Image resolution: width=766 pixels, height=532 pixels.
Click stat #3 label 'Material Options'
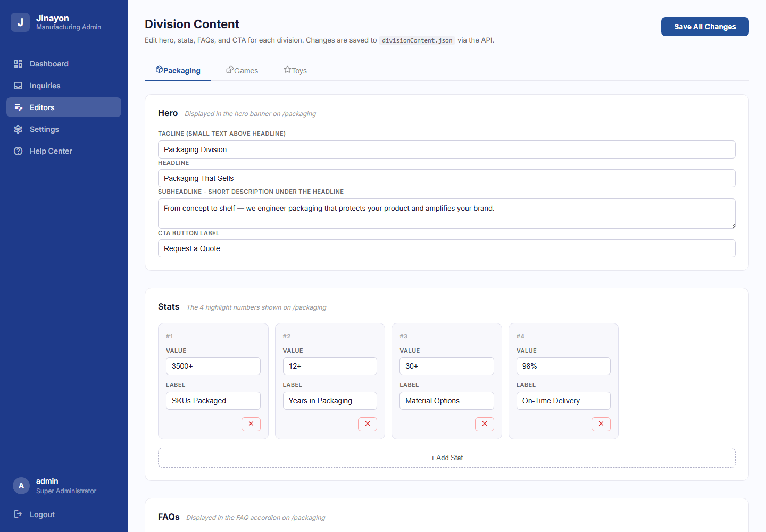[447, 401]
